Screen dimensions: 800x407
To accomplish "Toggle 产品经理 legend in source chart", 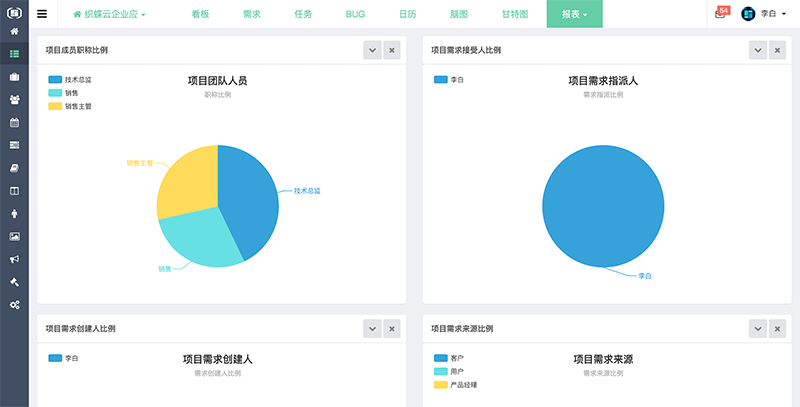I will coord(456,385).
